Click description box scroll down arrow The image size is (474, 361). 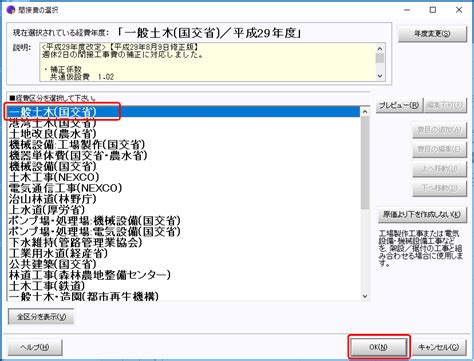click(380, 76)
